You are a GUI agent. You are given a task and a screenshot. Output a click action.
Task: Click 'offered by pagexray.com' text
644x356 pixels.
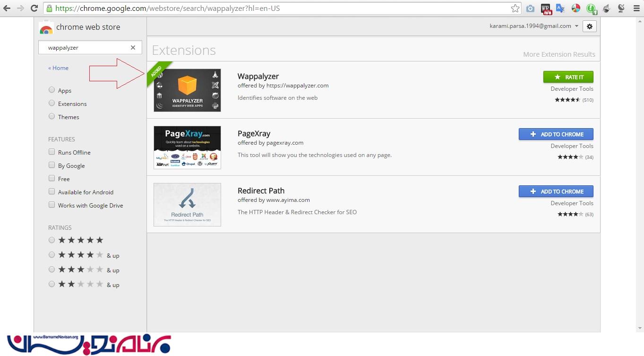[x=270, y=143]
